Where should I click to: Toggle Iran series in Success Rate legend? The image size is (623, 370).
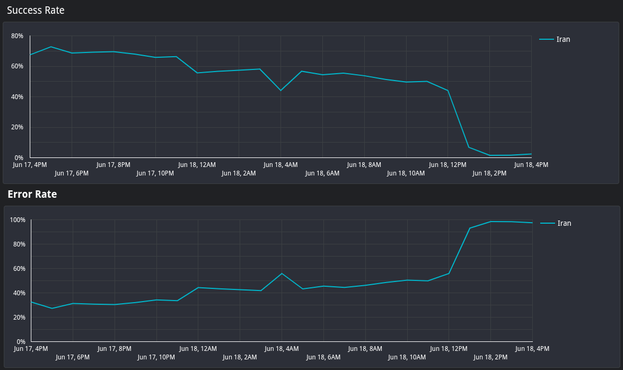(x=555, y=39)
